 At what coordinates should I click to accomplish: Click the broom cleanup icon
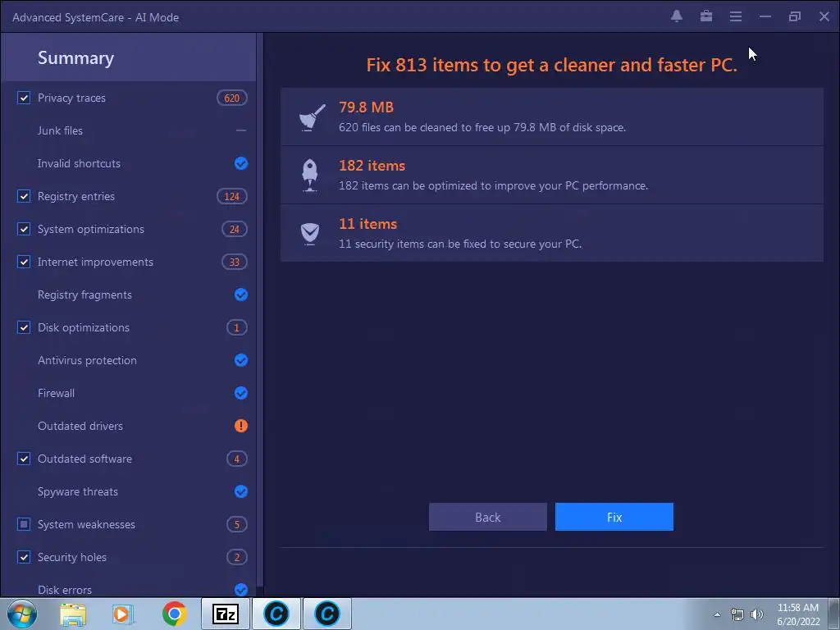[312, 116]
